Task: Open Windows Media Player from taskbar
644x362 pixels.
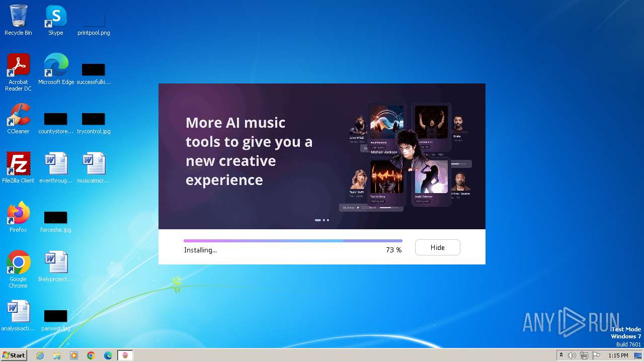Action: pos(74,355)
